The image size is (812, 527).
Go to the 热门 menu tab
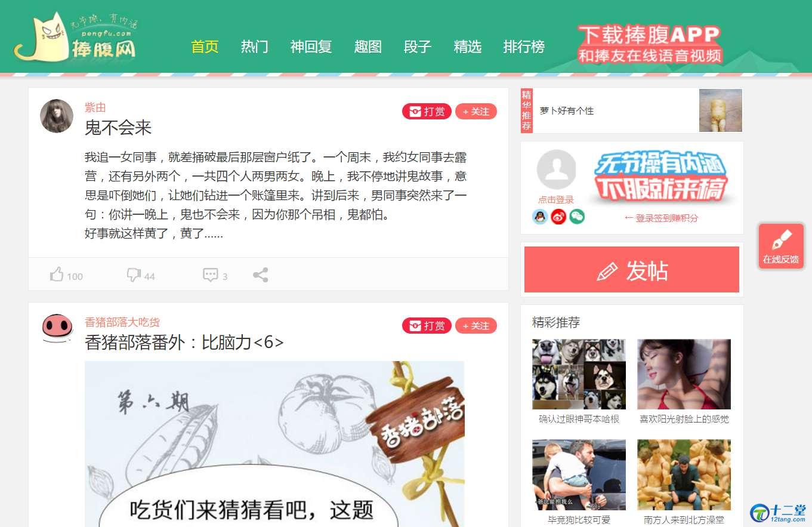pyautogui.click(x=255, y=47)
